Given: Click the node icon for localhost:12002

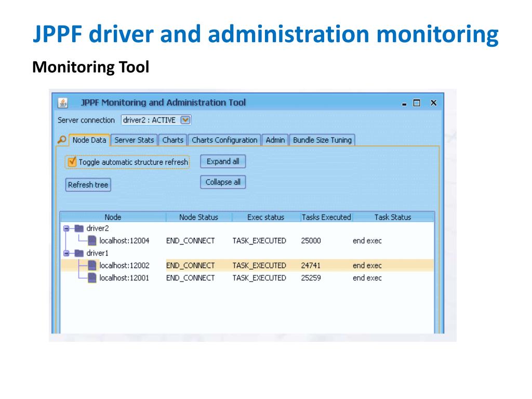Looking at the screenshot, I should tap(92, 265).
